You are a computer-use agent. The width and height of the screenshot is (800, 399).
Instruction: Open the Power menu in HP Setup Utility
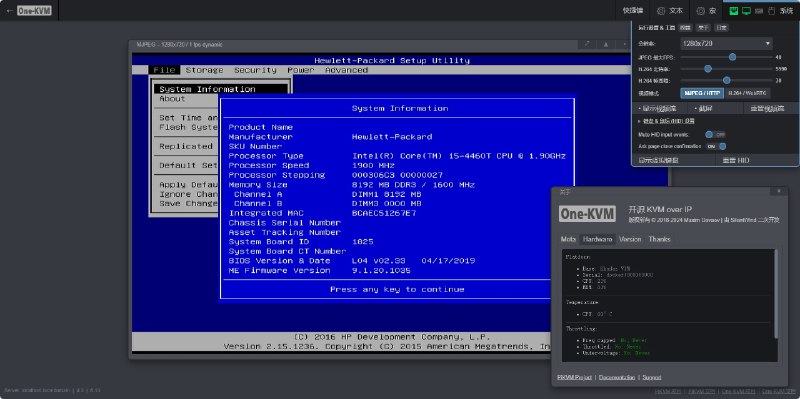[301, 70]
